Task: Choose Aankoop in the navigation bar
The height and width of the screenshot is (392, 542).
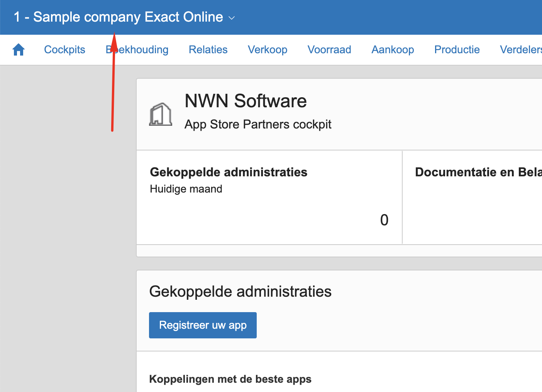Action: tap(393, 50)
